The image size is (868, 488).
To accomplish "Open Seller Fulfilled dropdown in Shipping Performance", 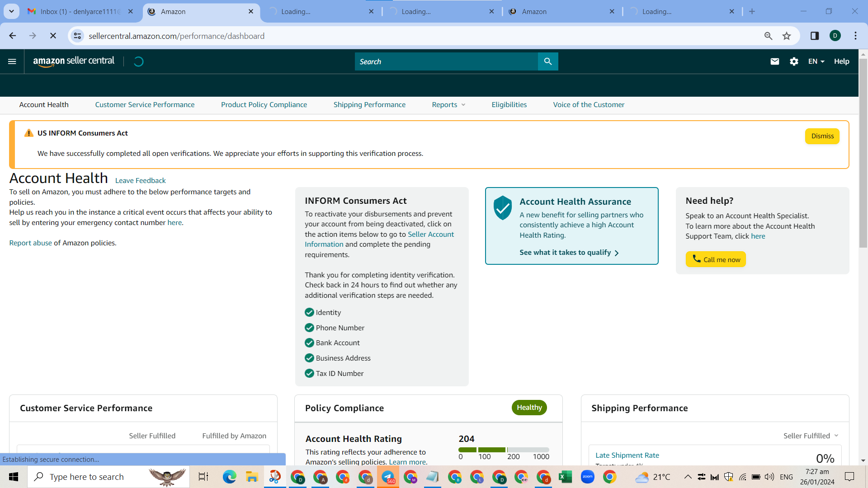I will point(811,436).
